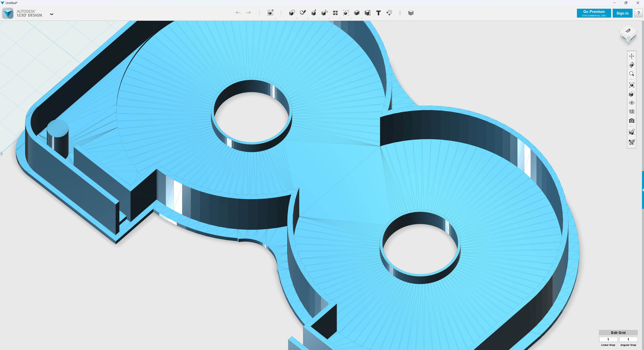The height and width of the screenshot is (350, 644).
Task: Click the LEFT face of the view cube
Action: [x=624, y=39]
